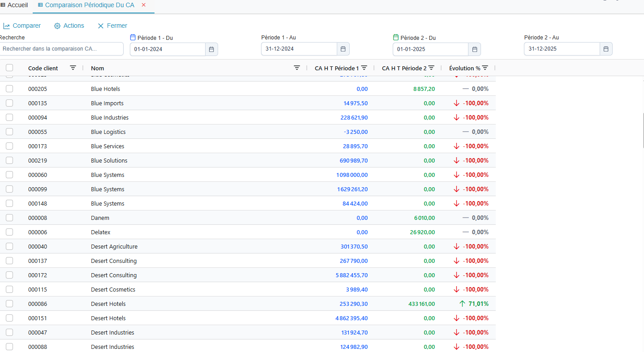The image size is (644, 352).
Task: Click the Fermer button
Action: [112, 26]
